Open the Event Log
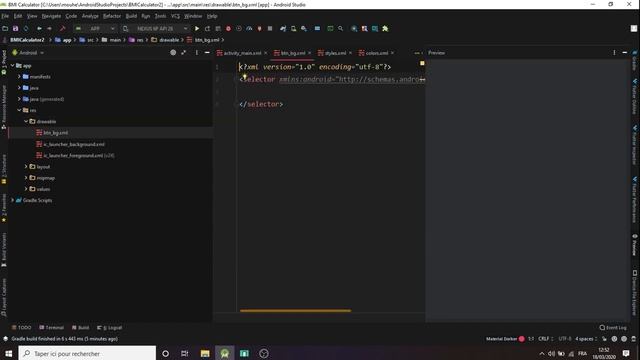 (x=613, y=327)
